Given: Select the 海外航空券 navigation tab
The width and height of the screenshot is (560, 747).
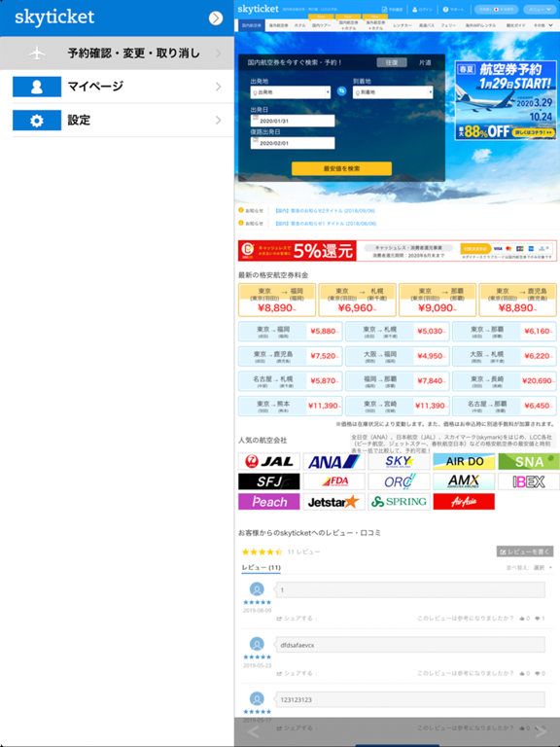Looking at the screenshot, I should tap(279, 25).
